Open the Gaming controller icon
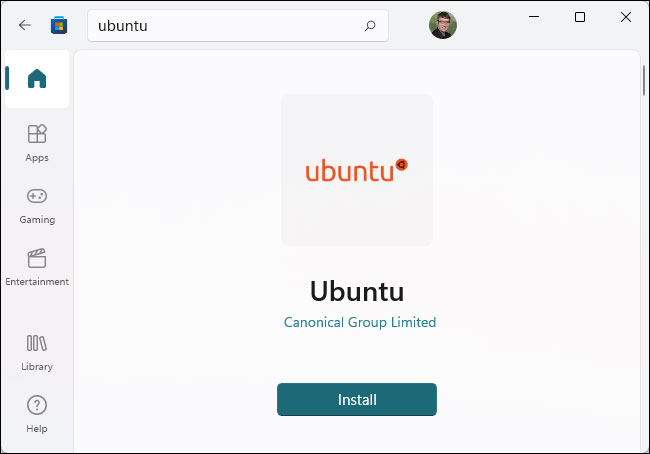This screenshot has width=650, height=454. click(x=37, y=196)
